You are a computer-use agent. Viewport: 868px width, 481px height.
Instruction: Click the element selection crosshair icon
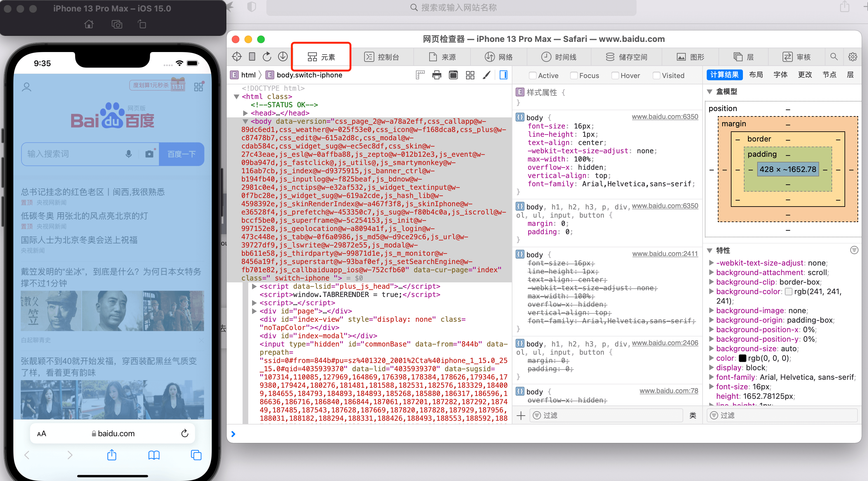[x=237, y=56]
